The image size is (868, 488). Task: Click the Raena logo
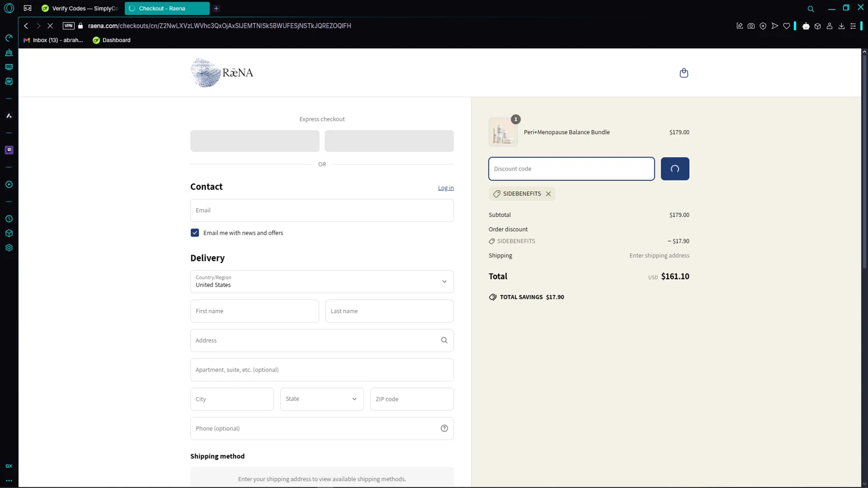click(x=222, y=73)
